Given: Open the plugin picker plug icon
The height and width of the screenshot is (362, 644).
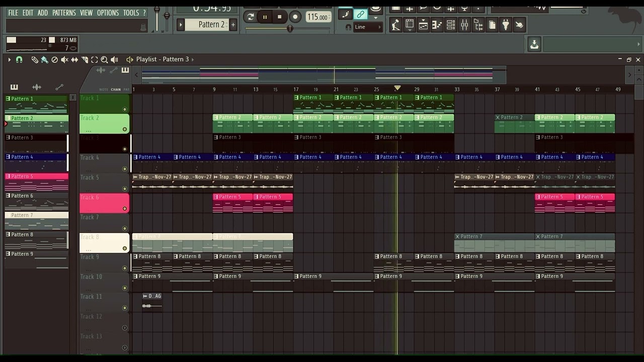Looking at the screenshot, I should pyautogui.click(x=506, y=25).
